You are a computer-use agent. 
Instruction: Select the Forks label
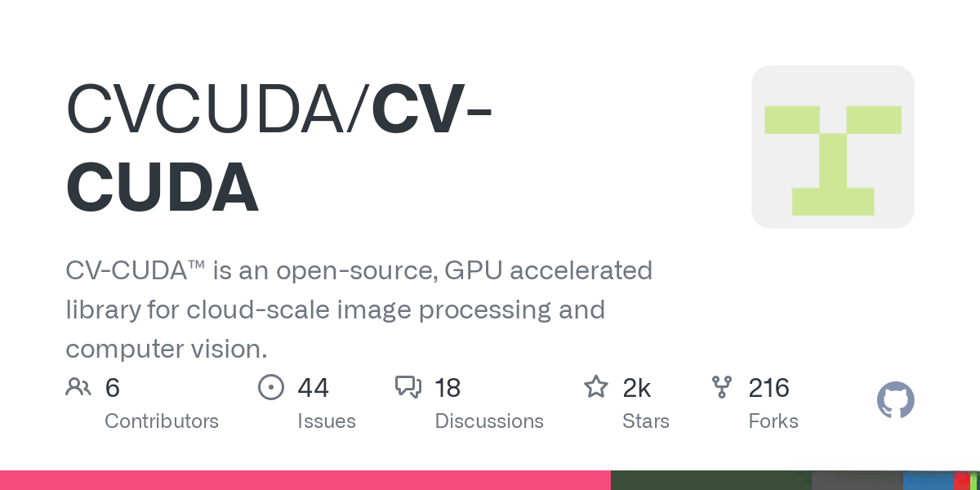point(773,421)
